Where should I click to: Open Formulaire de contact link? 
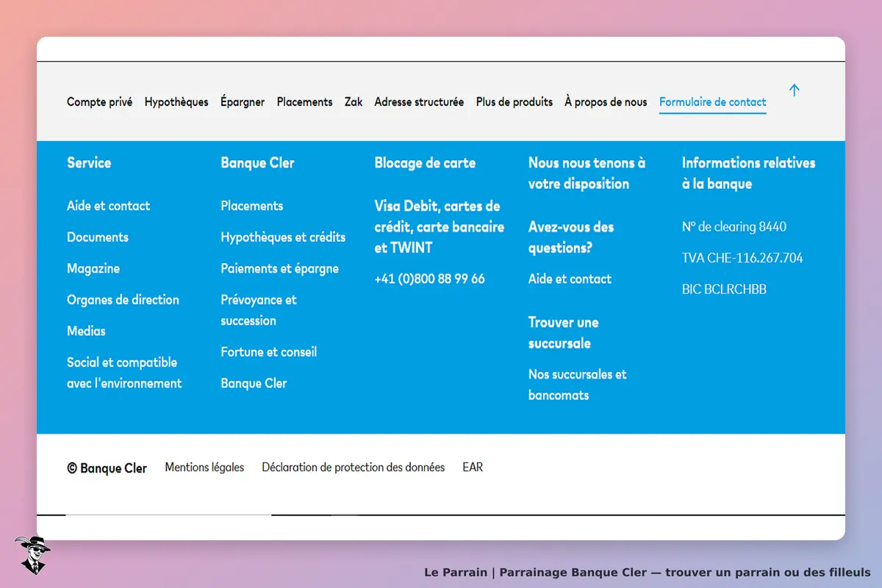(713, 102)
